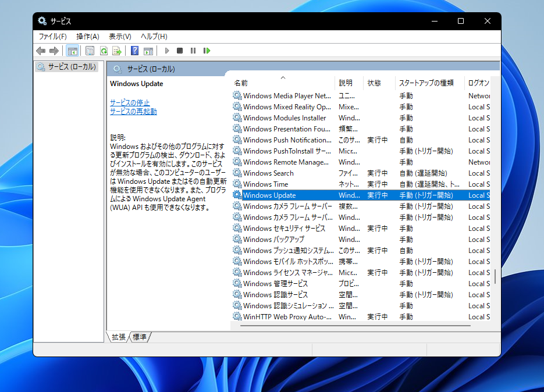Click 実行中 status in Windows Update row
Viewport: 544px width, 392px height.
click(378, 195)
